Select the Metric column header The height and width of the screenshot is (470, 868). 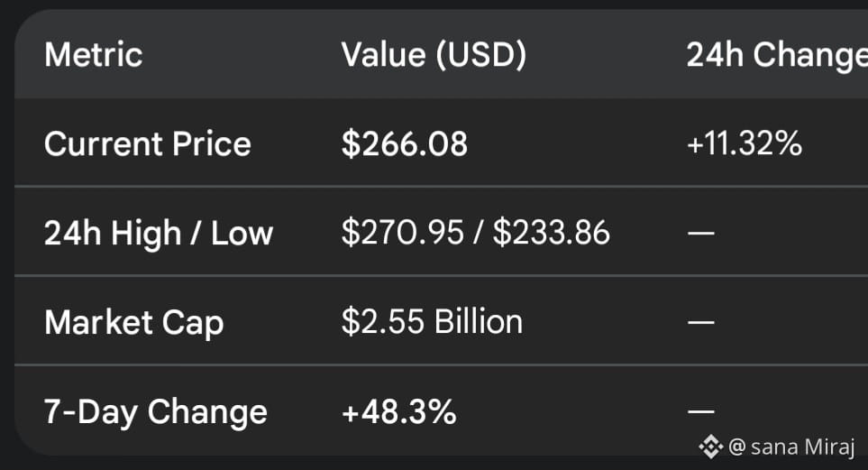tap(94, 55)
